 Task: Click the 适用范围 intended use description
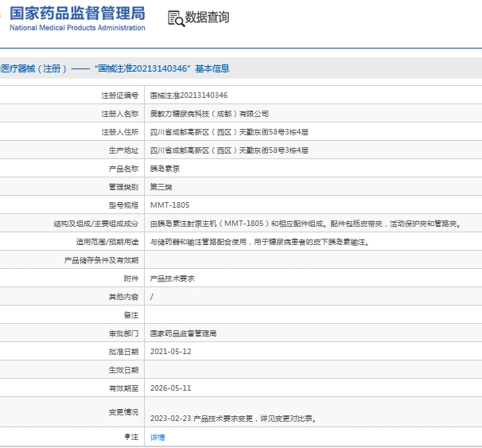click(260, 242)
